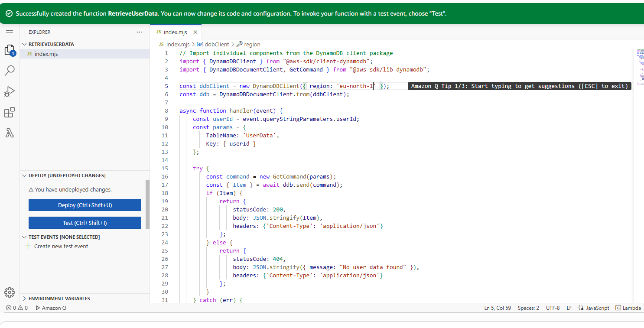The image size is (644, 328).
Task: Click the Deploy button
Action: click(85, 205)
